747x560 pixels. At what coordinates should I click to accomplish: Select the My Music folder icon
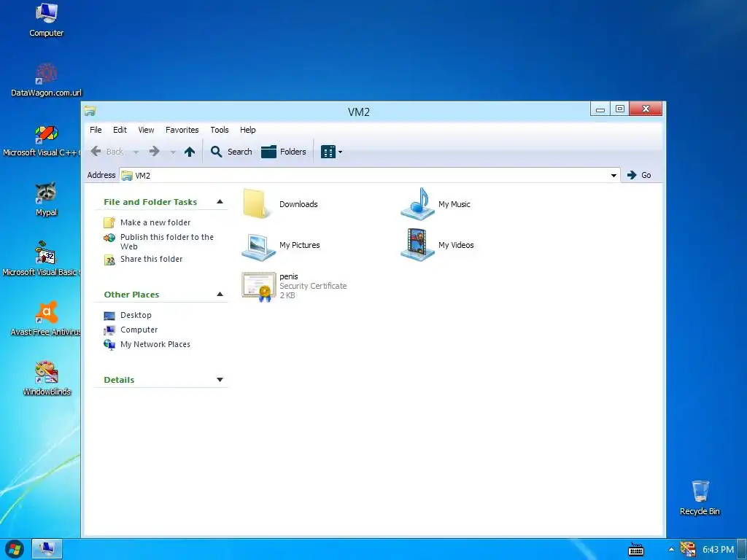click(417, 203)
